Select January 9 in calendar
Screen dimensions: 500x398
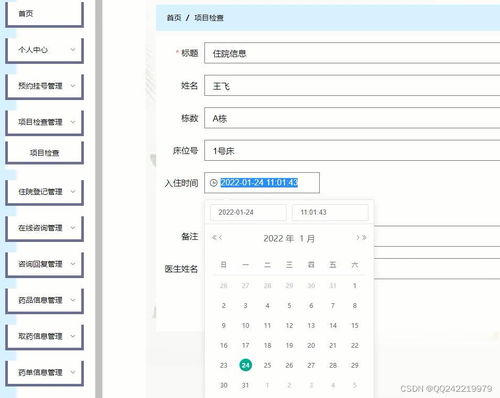(224, 325)
